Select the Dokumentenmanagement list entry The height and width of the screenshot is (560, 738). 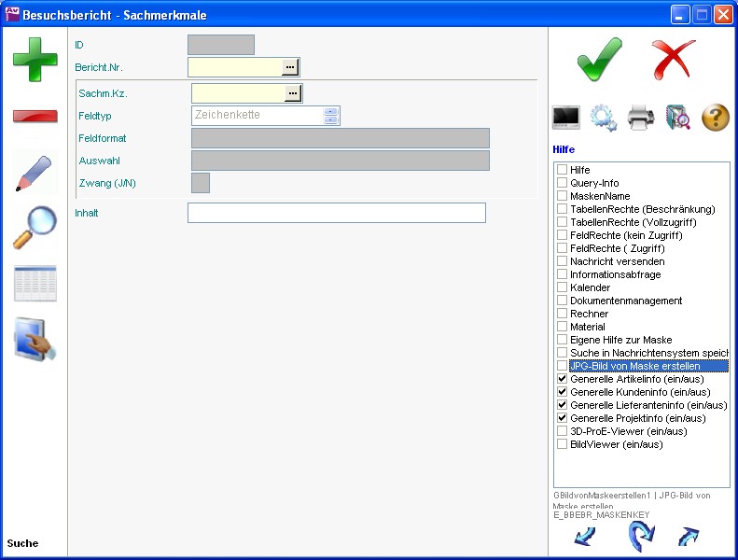625,301
